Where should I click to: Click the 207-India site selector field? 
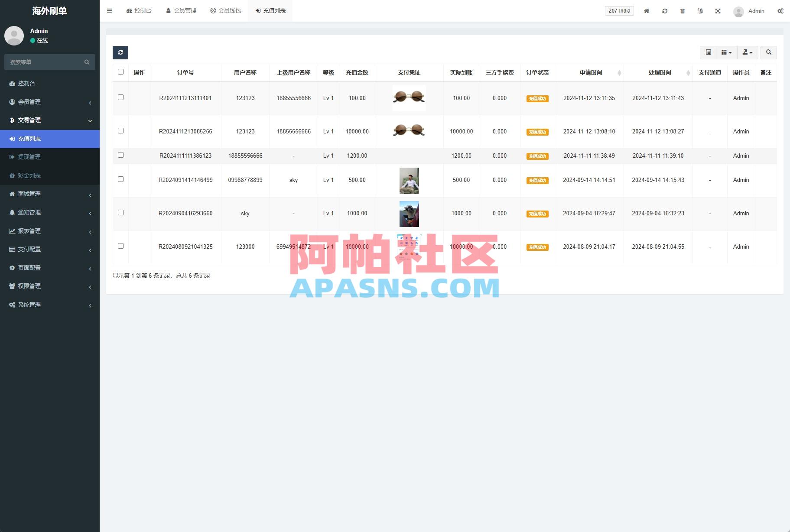coord(619,10)
